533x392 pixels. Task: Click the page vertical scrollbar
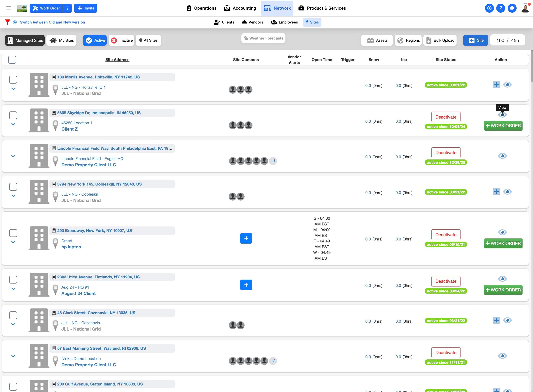pyautogui.click(x=531, y=66)
